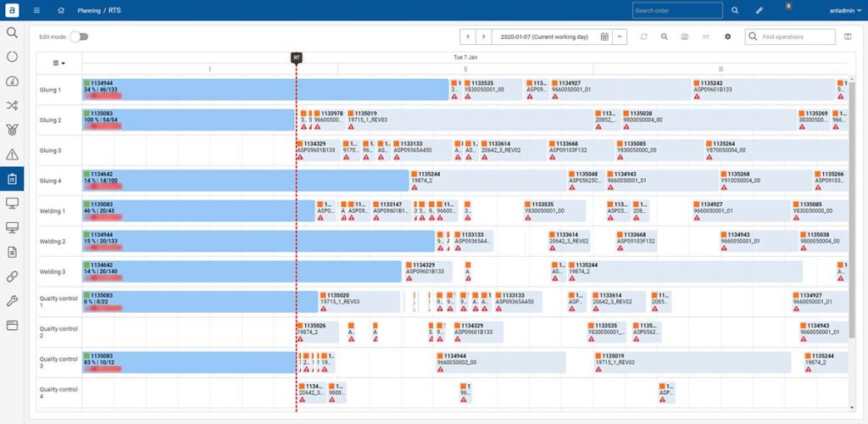Toggle the split panel view icon
Image resolution: width=868 pixels, height=424 pixels.
click(848, 36)
